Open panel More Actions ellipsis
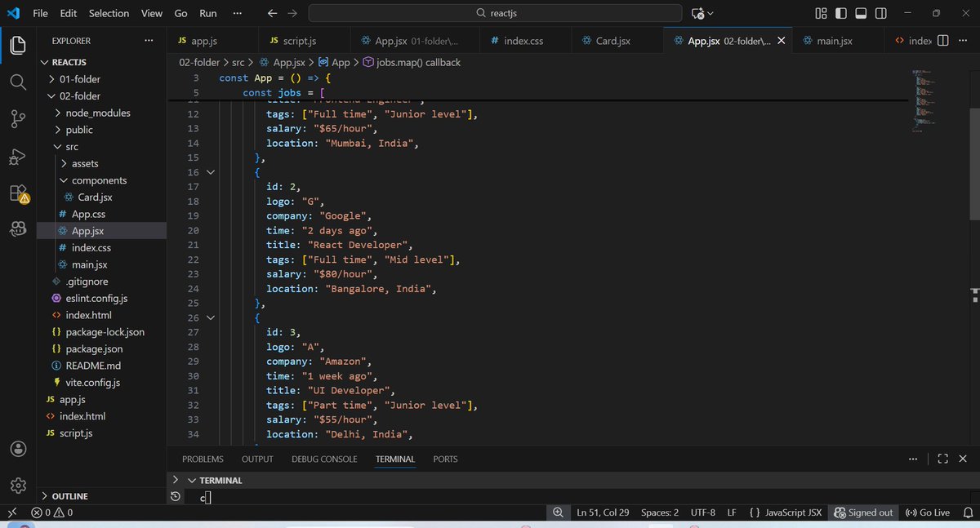Viewport: 980px width, 528px height. click(x=913, y=459)
